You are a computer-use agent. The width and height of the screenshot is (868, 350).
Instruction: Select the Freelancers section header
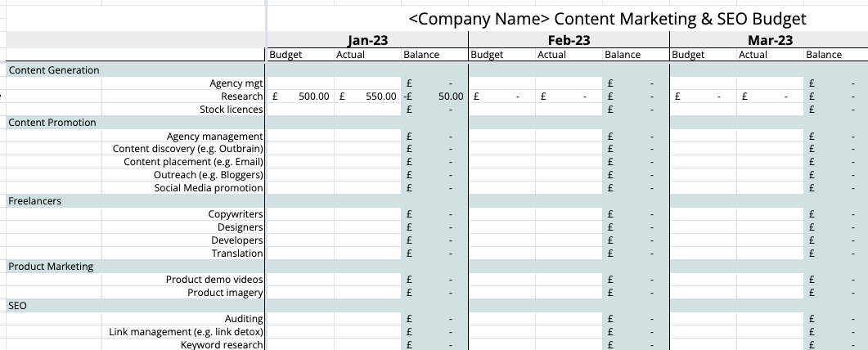(35, 201)
